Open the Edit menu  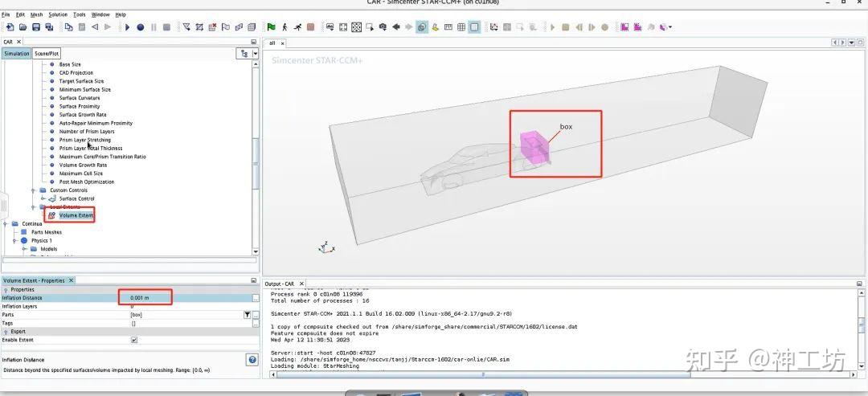coord(20,14)
